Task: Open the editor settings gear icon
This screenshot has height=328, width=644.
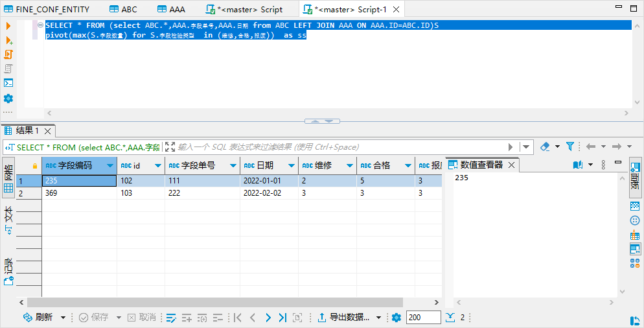Action: (8, 99)
